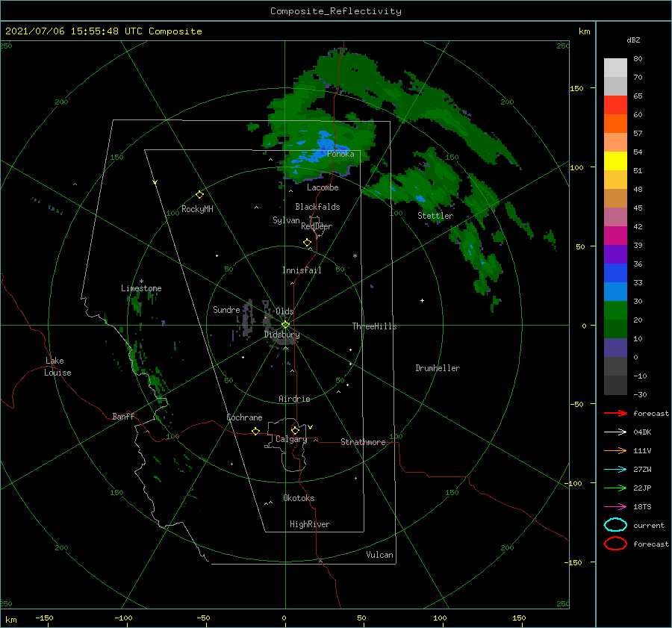Click the yellow diamond marker above Calgary label
This screenshot has height=628, width=672.
(x=295, y=430)
